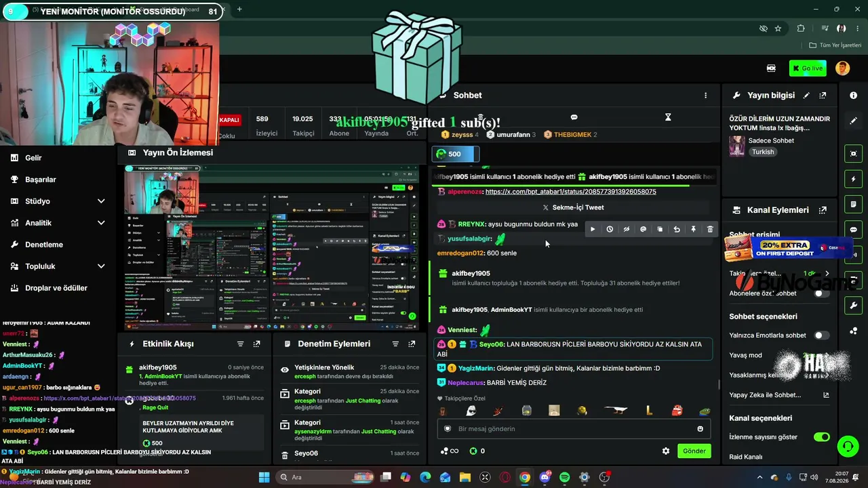Click username RREYNX in chat
This screenshot has height=488, width=868.
click(471, 224)
